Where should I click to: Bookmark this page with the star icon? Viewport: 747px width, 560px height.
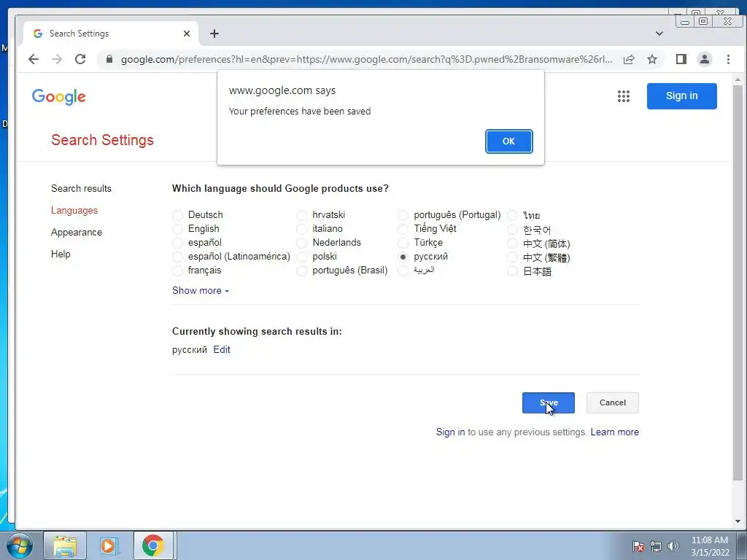pyautogui.click(x=651, y=59)
